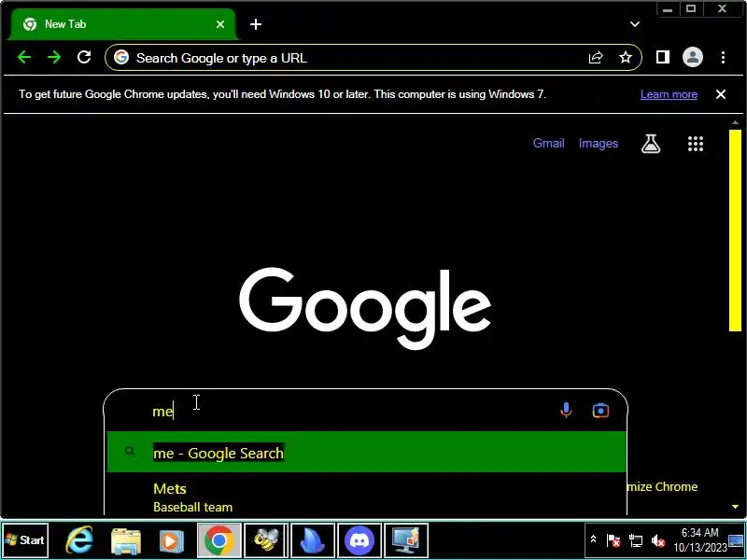Open network status icon in tray
Screen dimensions: 747x560
(x=636, y=540)
